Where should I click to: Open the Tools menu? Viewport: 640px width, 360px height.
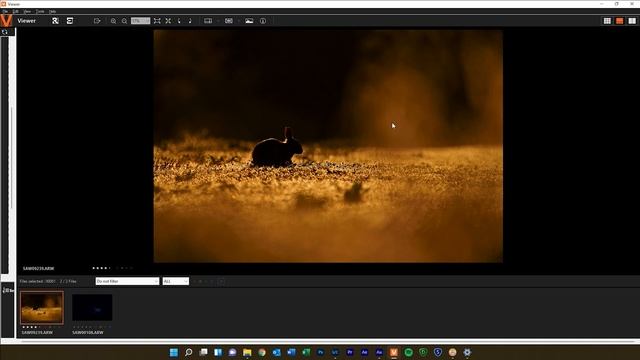point(40,11)
